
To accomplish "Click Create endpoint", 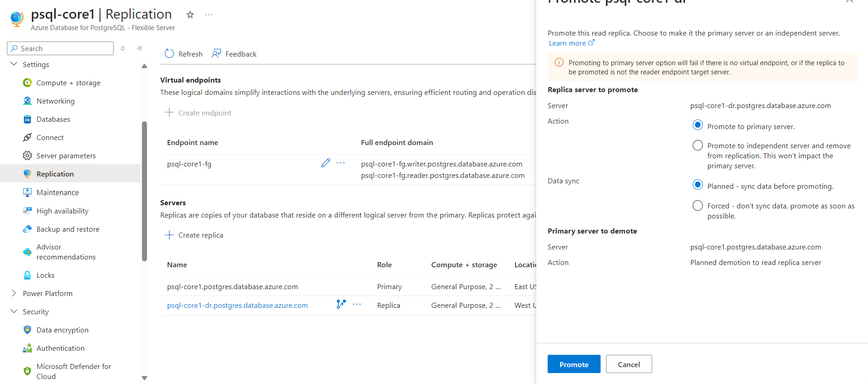I will 198,113.
